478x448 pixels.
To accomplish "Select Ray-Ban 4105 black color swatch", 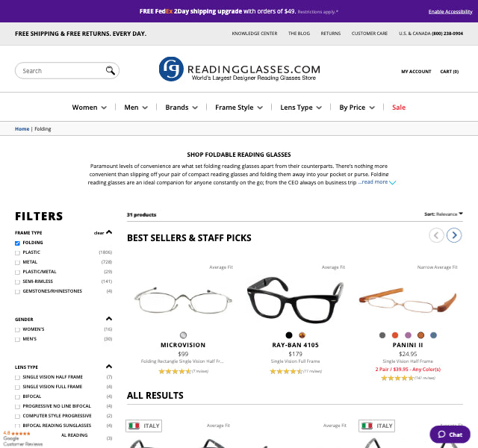I will (x=289, y=335).
